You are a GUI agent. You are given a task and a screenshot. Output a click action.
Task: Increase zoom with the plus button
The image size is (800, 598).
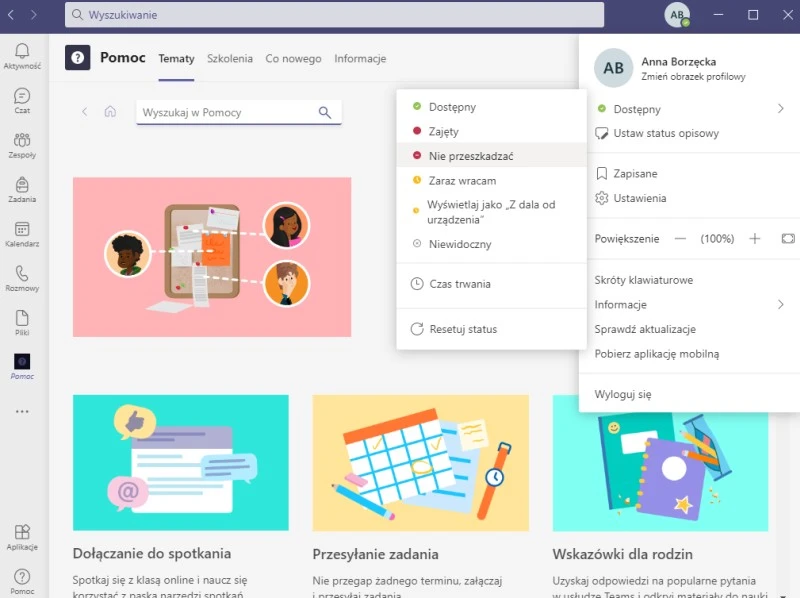click(x=755, y=239)
